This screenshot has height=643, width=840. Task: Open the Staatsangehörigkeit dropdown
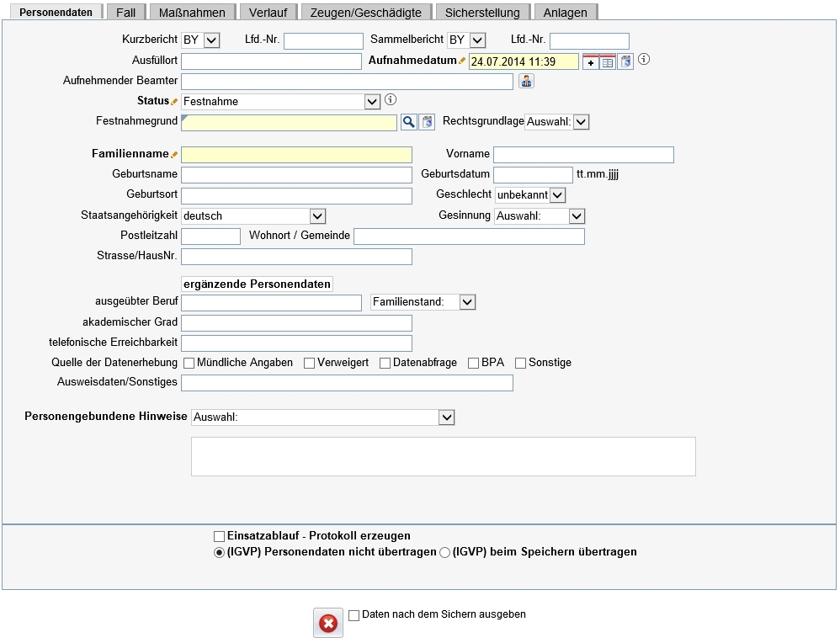253,216
